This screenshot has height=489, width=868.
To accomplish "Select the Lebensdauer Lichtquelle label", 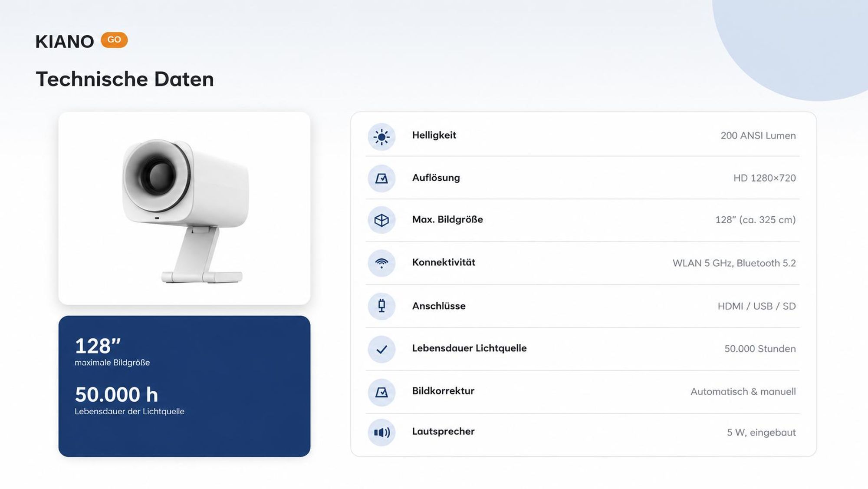I will tap(469, 348).
